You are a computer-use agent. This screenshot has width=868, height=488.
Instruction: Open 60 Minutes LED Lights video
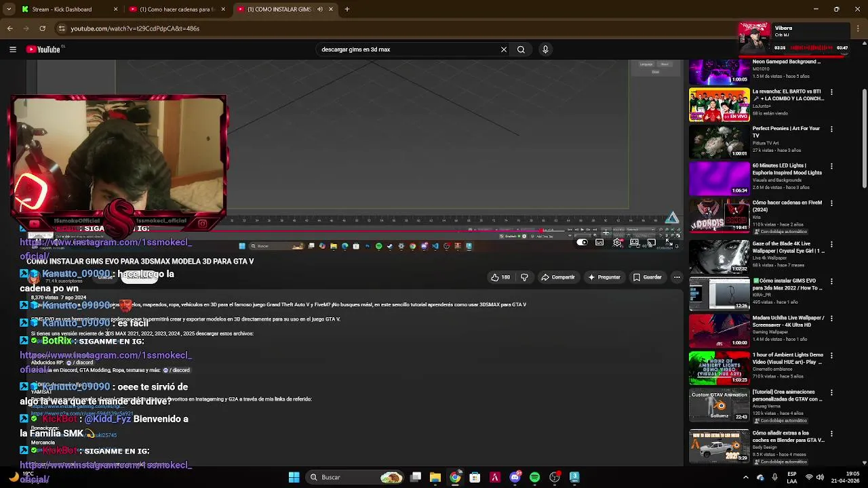point(719,179)
